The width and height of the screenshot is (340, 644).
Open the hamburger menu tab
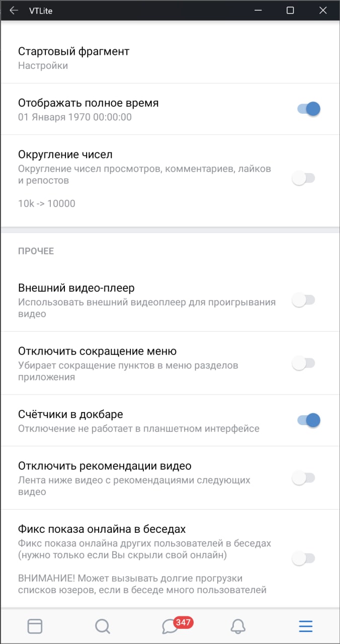305,626
